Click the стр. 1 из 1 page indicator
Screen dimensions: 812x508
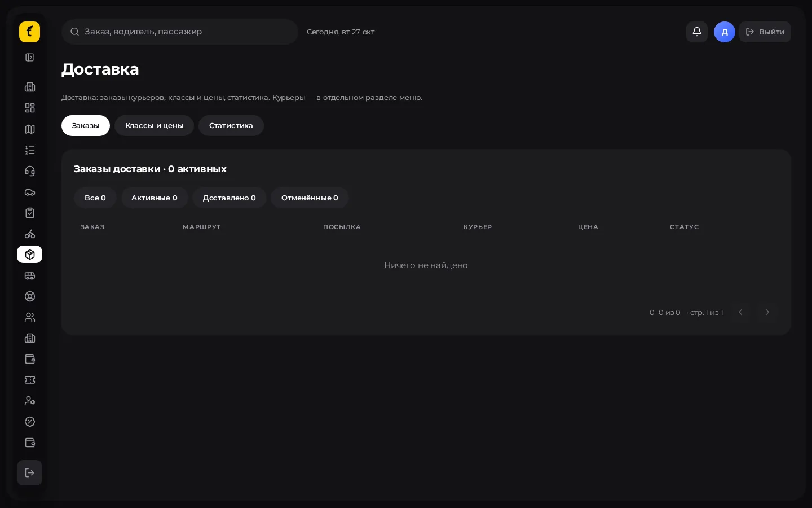click(706, 312)
